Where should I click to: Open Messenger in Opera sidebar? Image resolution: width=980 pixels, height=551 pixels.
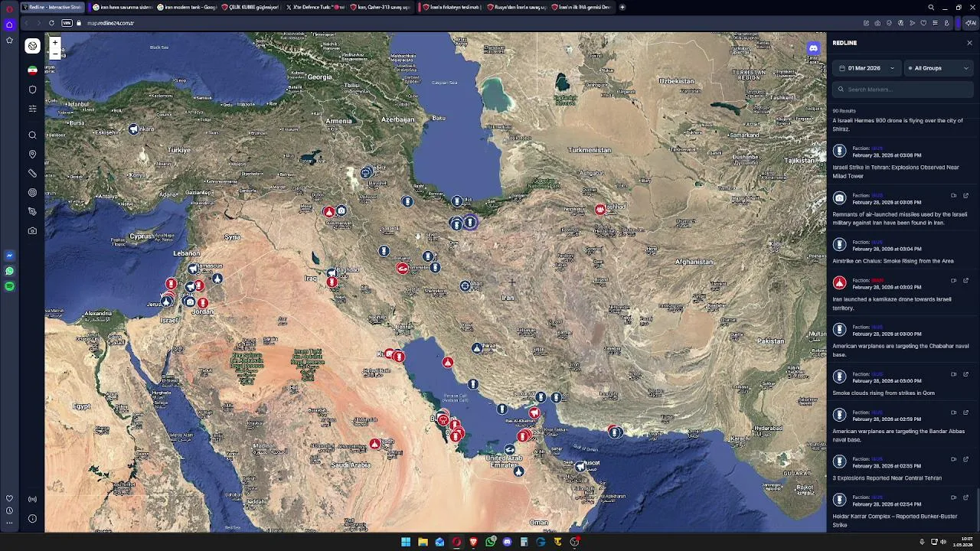click(9, 256)
